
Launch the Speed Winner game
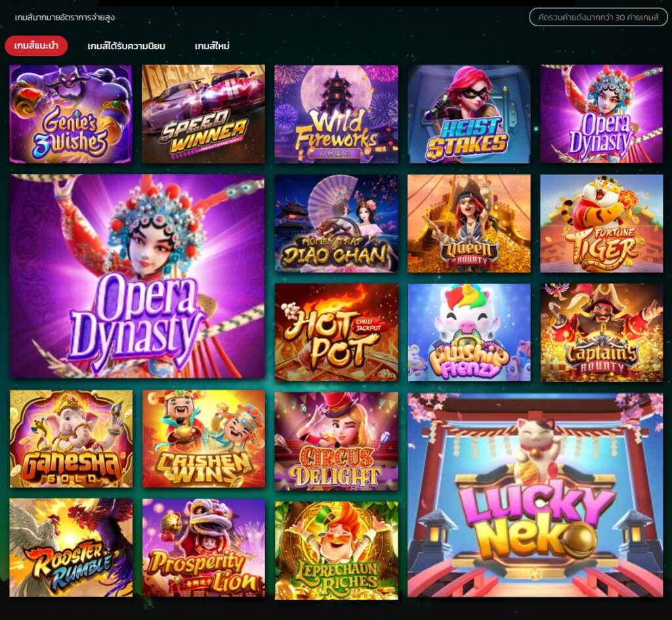203,114
